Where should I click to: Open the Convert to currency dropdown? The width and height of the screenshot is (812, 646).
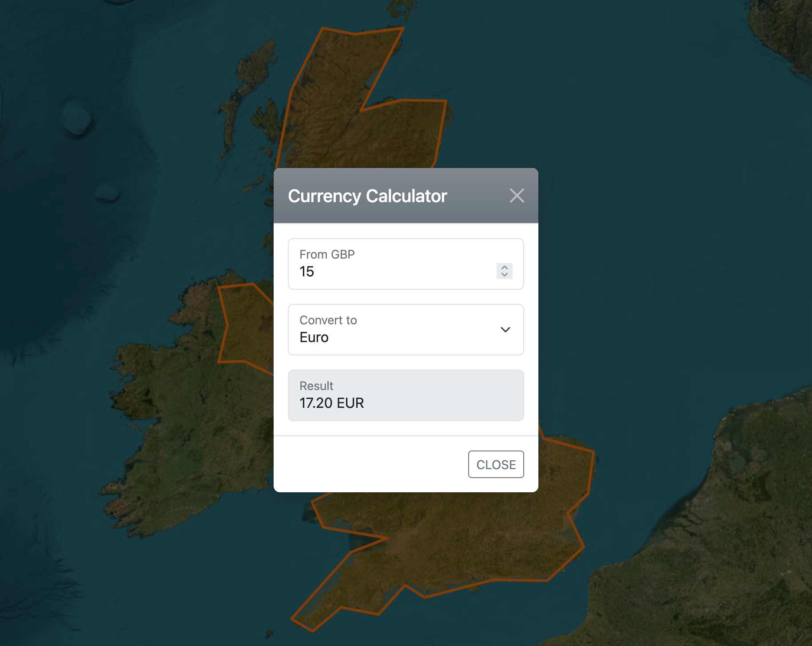click(405, 330)
